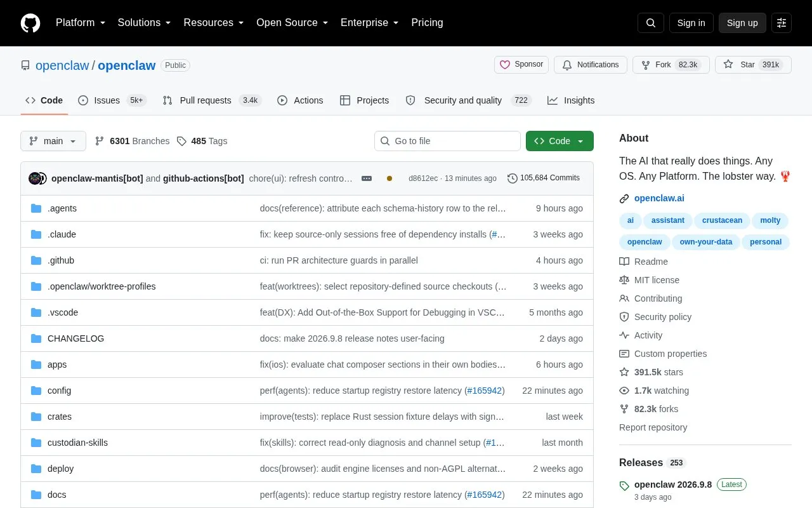The width and height of the screenshot is (812, 508).
Task: Click the openclaw-mantis[bot] avatar
Action: (x=35, y=178)
